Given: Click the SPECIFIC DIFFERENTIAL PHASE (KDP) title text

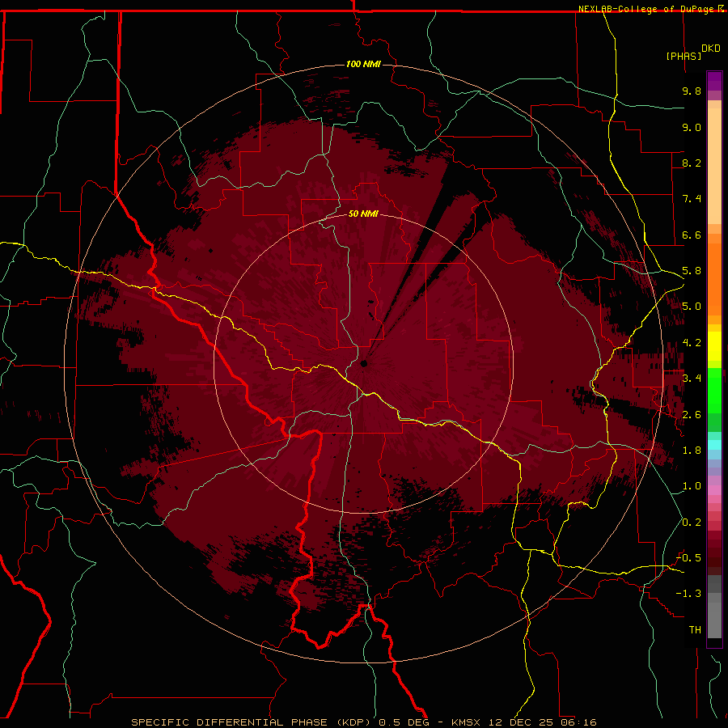Looking at the screenshot, I should click(x=252, y=722).
